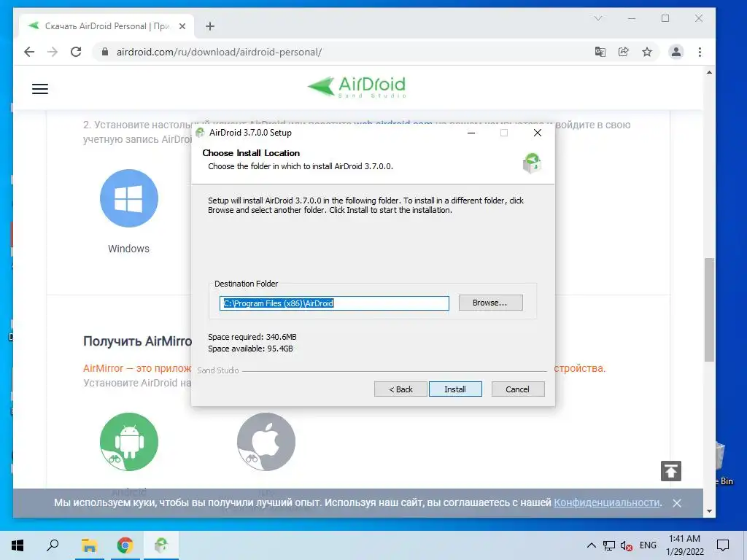This screenshot has height=560, width=747.
Task: Dismiss the cookie notice banner
Action: [x=676, y=503]
